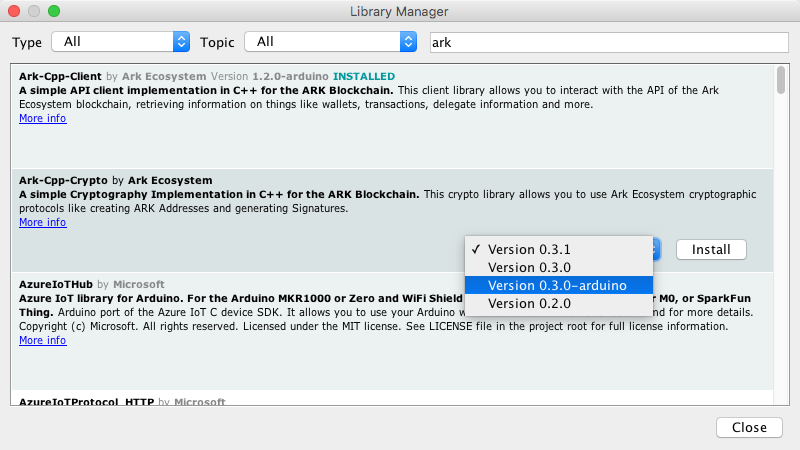Click the red window close icon
800x450 pixels.
pos(14,11)
